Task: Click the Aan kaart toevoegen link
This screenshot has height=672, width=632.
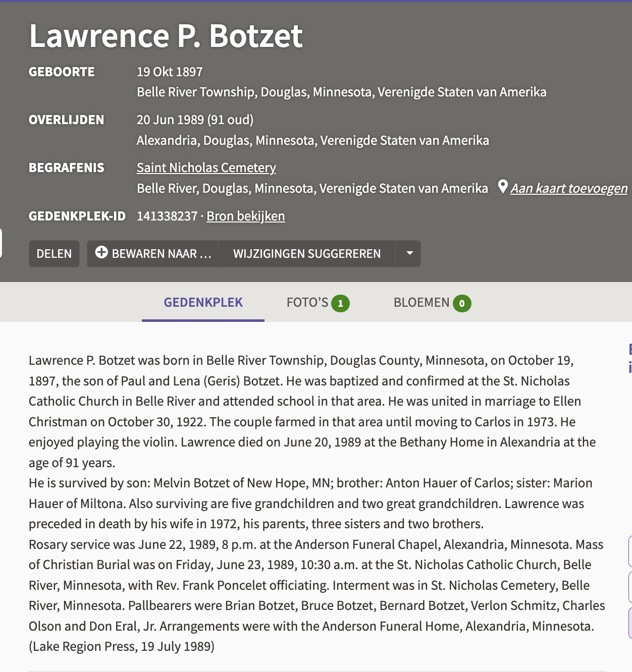Action: 569,188
